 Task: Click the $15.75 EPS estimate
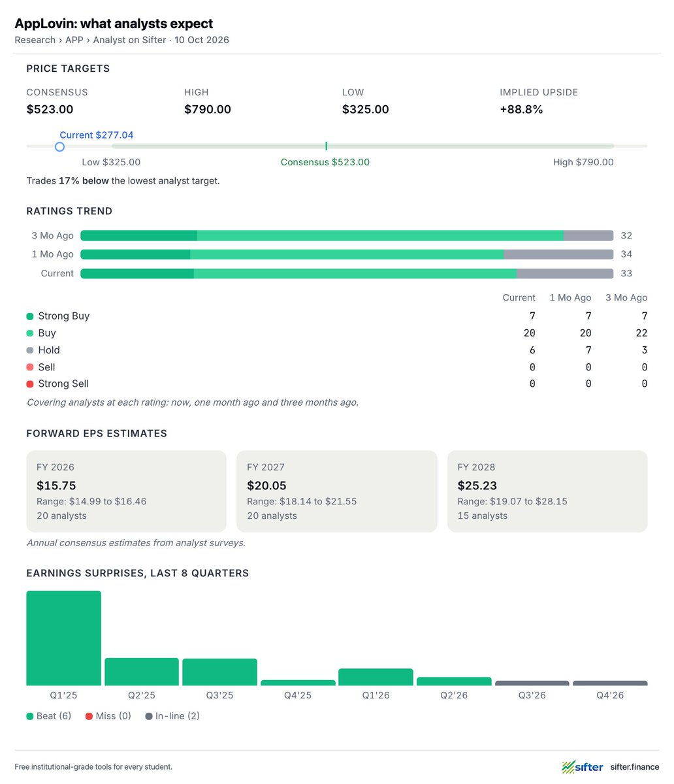pos(56,485)
